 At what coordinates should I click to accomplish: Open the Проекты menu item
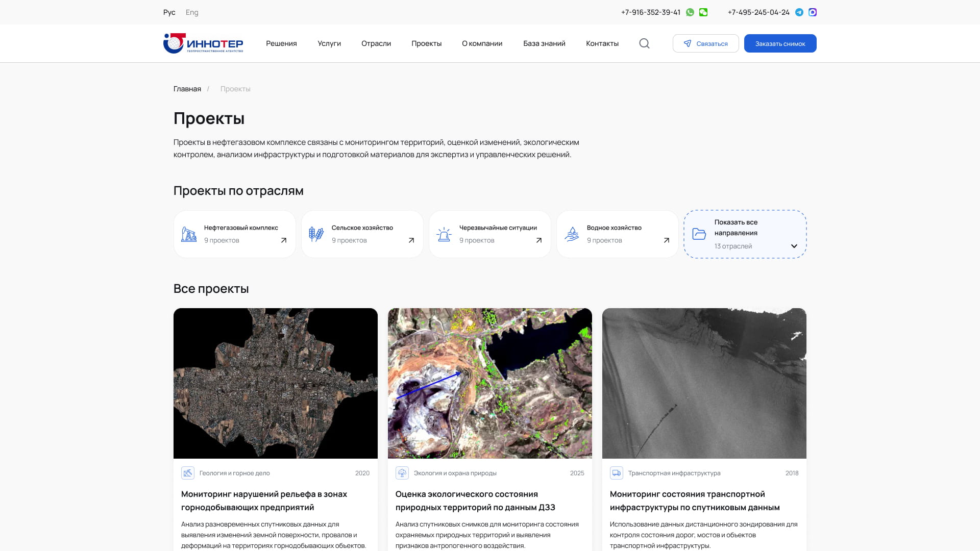point(427,43)
